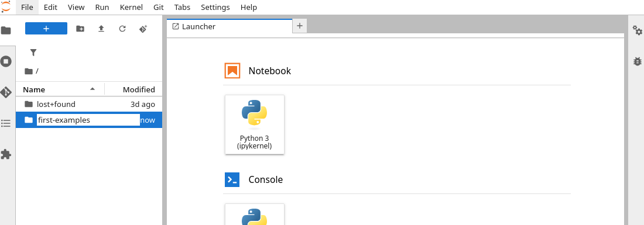Open the Git menu
This screenshot has height=225, width=644.
[x=159, y=8]
